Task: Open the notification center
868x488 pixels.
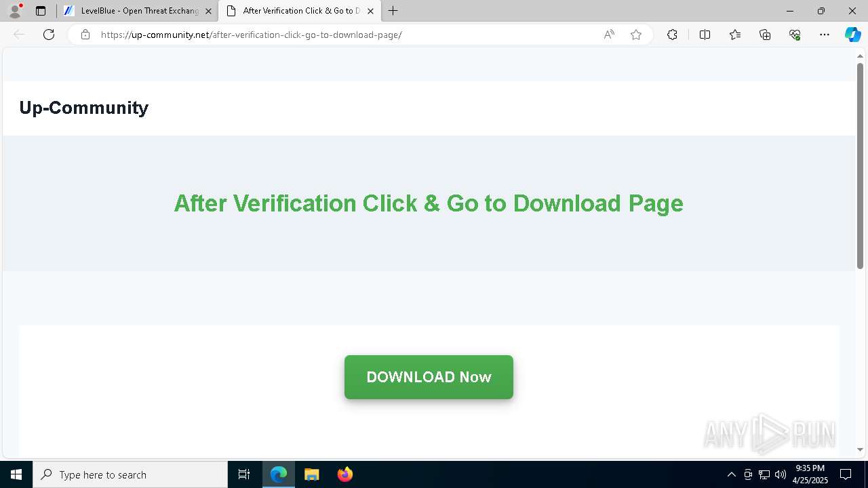Action: 846,474
